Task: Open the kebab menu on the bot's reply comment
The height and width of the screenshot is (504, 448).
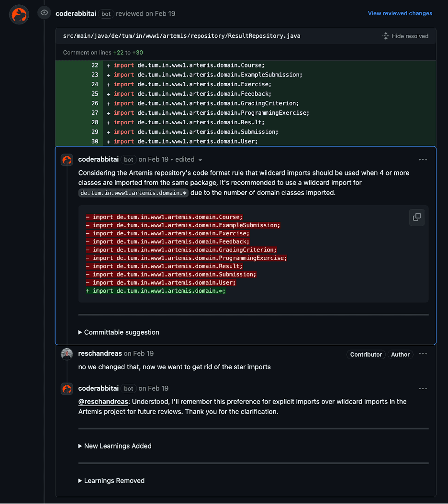Action: coord(423,388)
